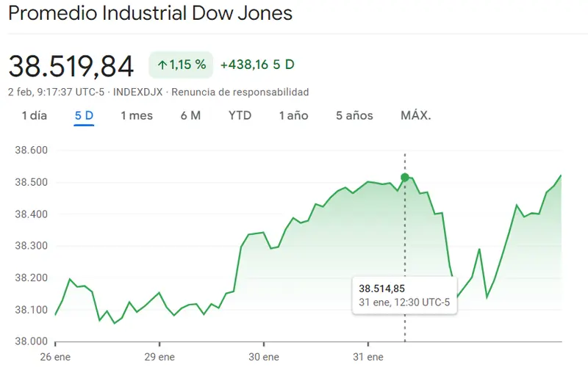The height and width of the screenshot is (370, 588).
Task: Click the green 1,15 % change badge
Action: (180, 65)
